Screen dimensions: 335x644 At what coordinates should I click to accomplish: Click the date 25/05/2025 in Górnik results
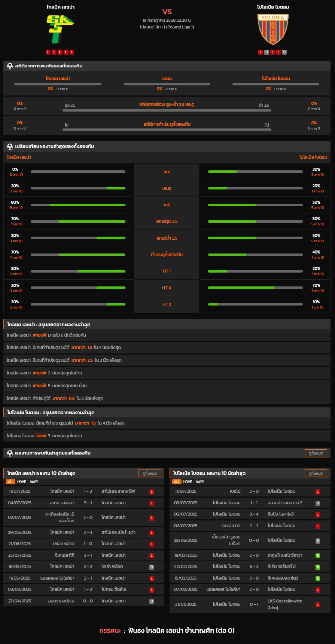19,555
